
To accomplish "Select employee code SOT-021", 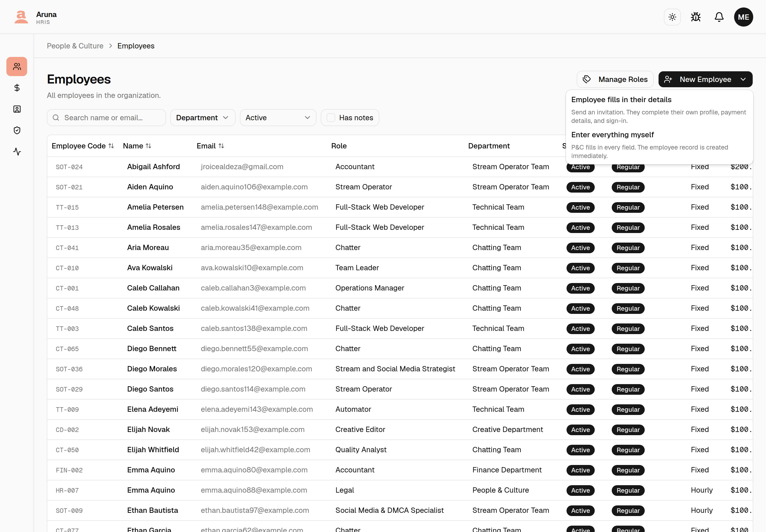I will [69, 187].
